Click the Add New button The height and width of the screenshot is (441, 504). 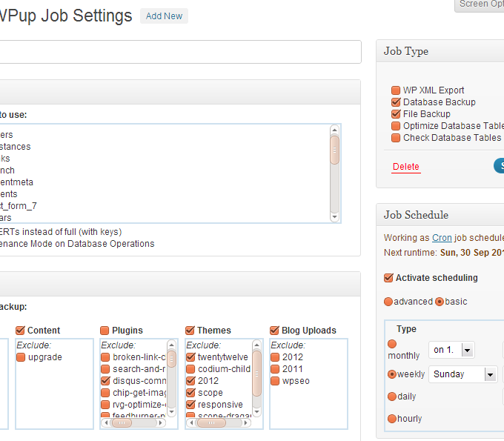[164, 16]
